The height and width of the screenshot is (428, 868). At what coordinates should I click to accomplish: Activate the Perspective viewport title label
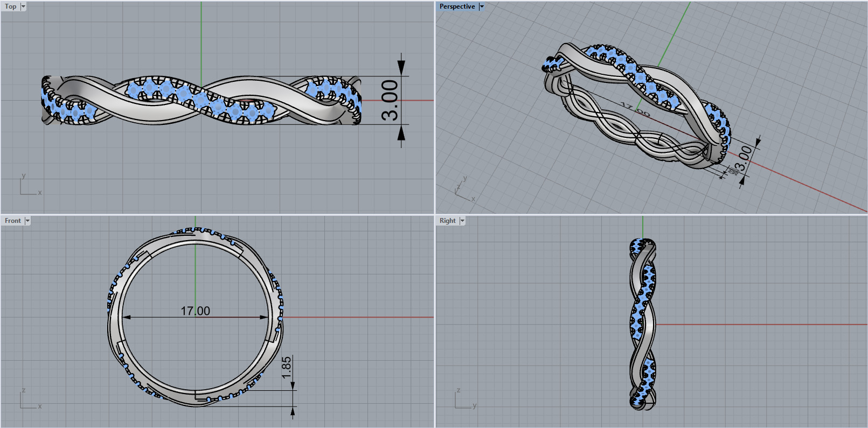[457, 6]
